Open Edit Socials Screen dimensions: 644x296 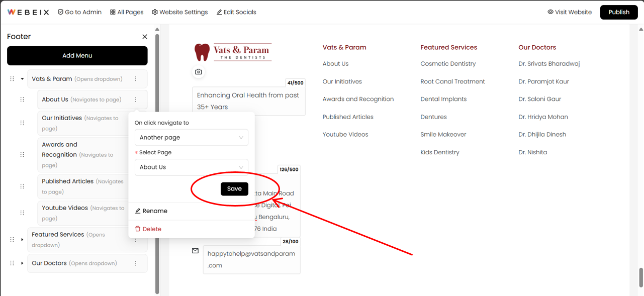point(236,12)
